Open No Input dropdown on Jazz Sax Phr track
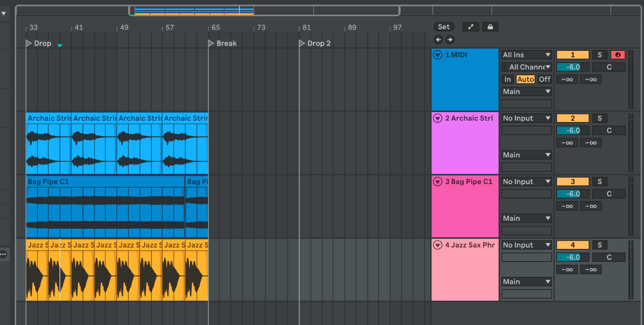The image size is (644, 325). [527, 245]
